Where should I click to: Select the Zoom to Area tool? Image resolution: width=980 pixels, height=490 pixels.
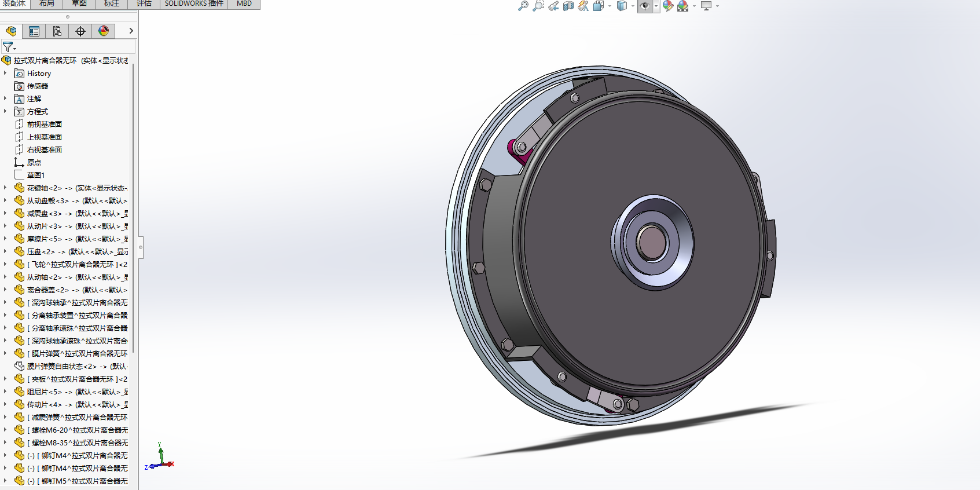click(x=538, y=6)
